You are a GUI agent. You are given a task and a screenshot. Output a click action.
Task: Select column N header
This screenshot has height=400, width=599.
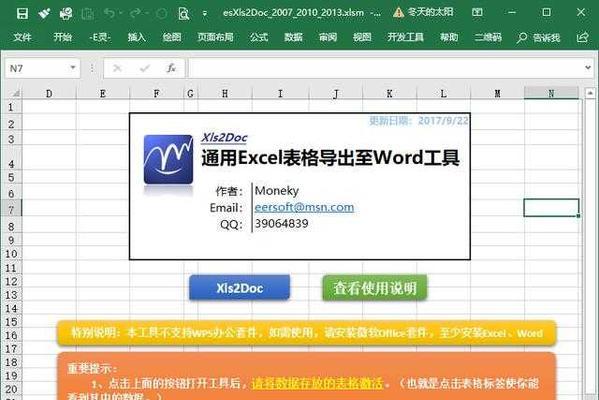click(x=551, y=93)
